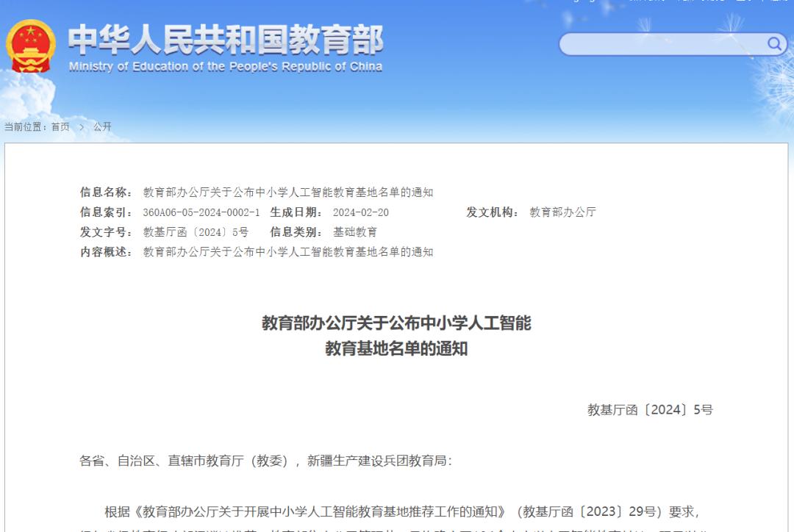Open the 首页 breadcrumb link
This screenshot has height=532, width=794.
point(61,126)
